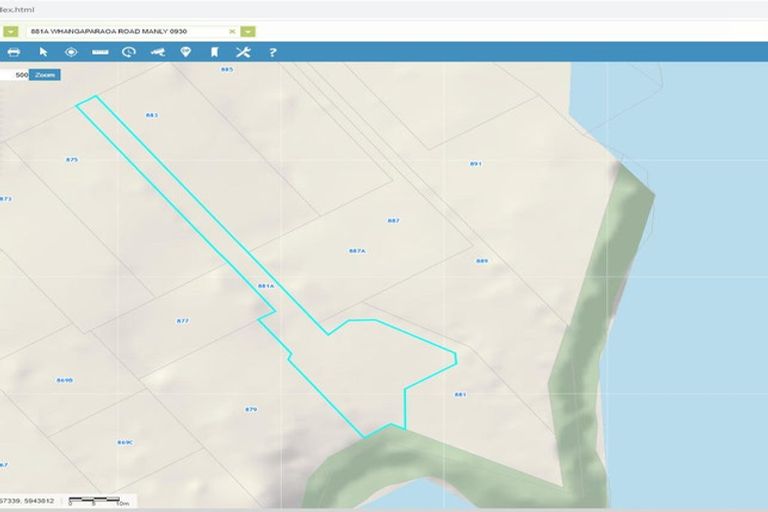This screenshot has height=512, width=768.
Task: Click parcel label 881A on map
Action: point(265,286)
